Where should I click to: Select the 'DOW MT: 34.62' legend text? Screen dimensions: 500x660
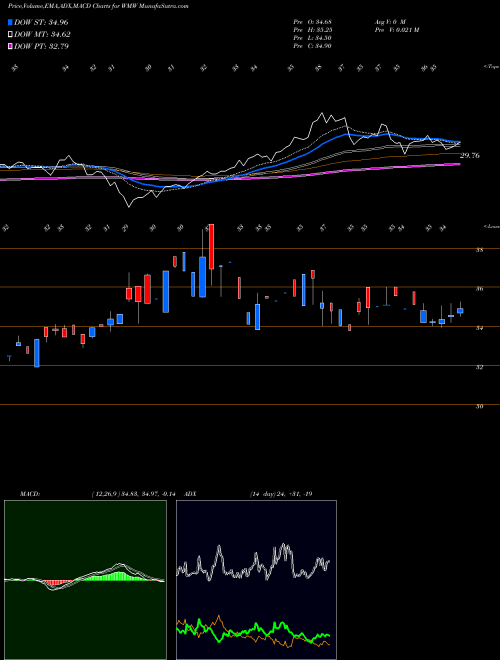click(x=42, y=35)
